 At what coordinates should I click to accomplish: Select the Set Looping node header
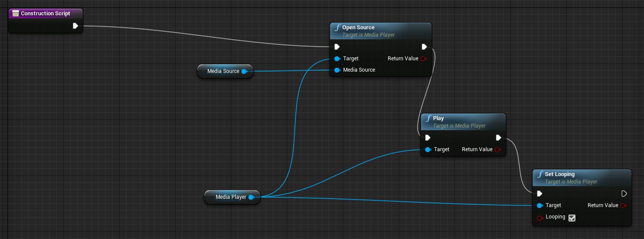point(582,178)
